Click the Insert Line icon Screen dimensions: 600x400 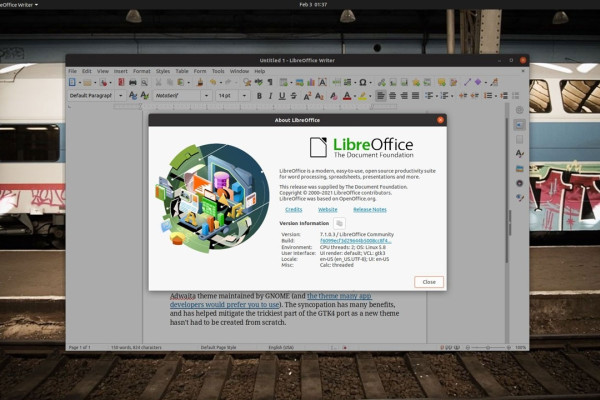click(x=467, y=82)
